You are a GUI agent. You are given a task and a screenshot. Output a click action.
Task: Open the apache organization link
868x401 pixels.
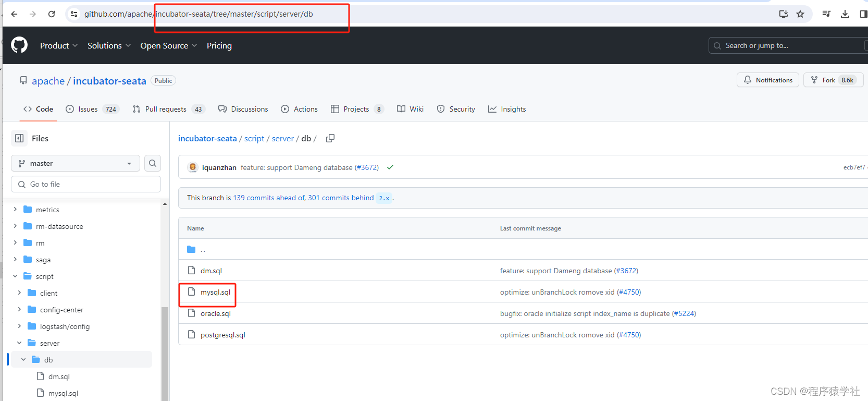pyautogui.click(x=48, y=81)
